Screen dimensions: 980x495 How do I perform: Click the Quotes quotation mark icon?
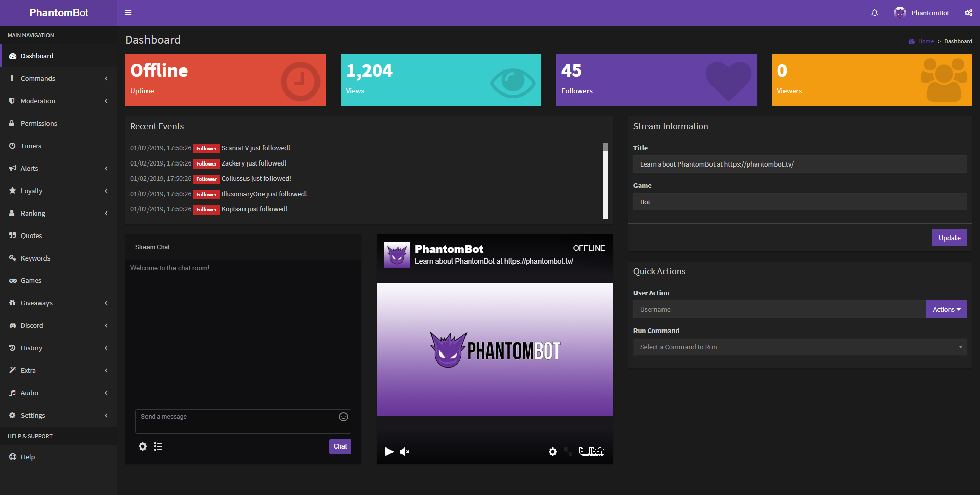[13, 235]
